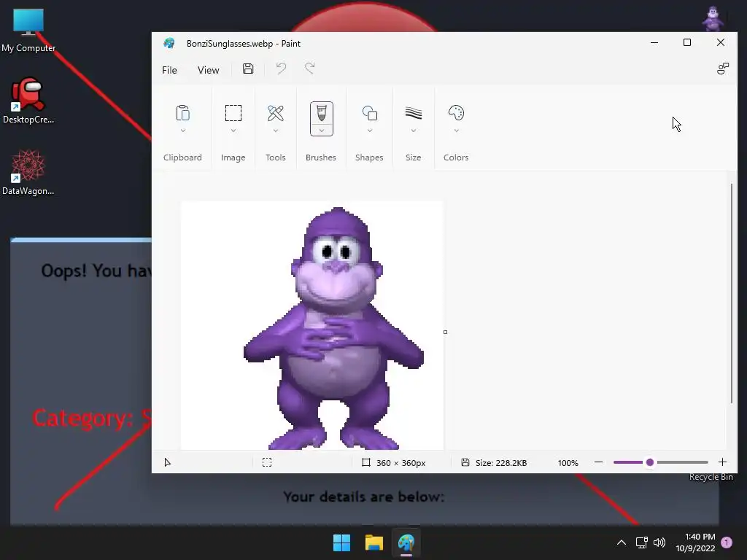Screen dimensions: 747x560
Task: Zoom in with the plus button
Action: [722, 462]
